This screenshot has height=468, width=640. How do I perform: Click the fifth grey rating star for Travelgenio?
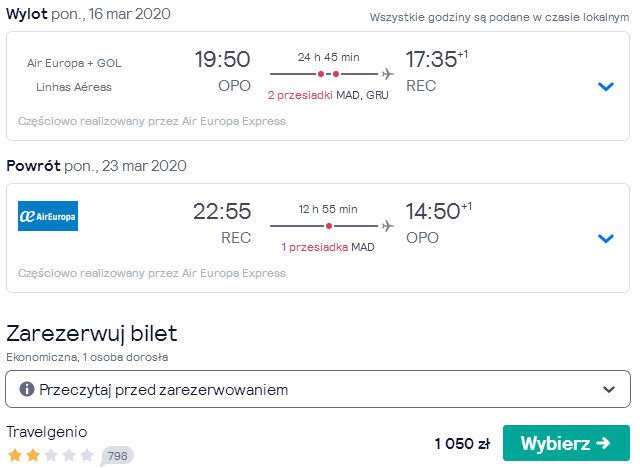(x=87, y=455)
